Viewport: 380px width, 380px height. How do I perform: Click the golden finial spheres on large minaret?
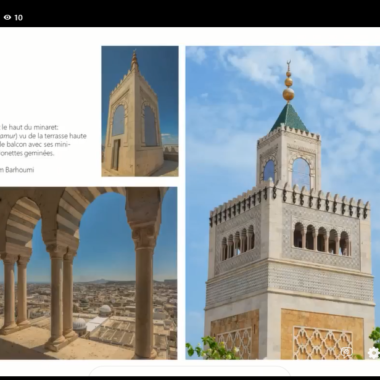click(x=288, y=84)
